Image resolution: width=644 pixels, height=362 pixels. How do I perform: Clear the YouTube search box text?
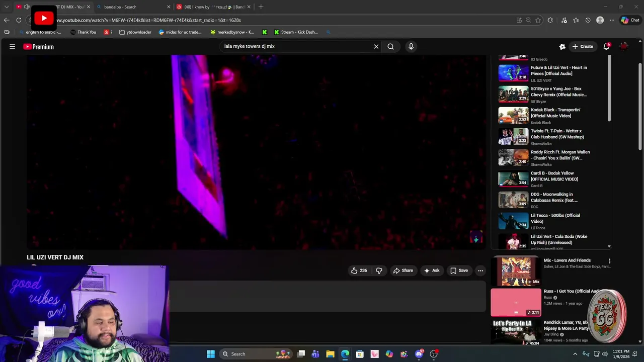click(x=376, y=46)
